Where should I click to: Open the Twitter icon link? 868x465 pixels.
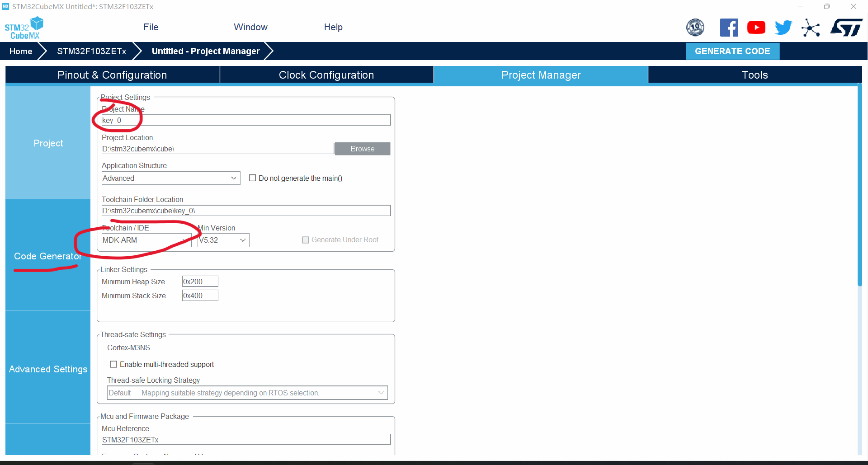click(x=783, y=28)
